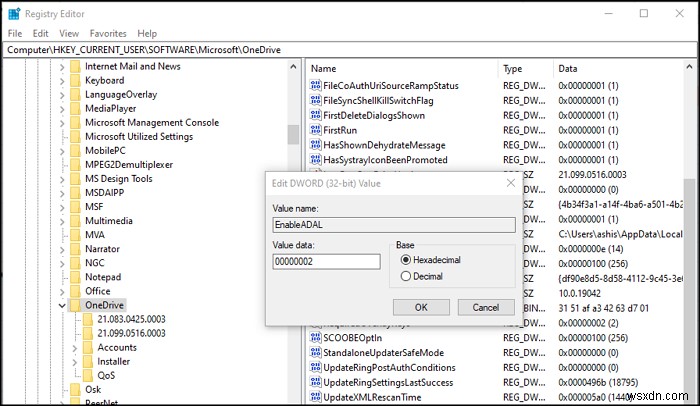Expand the Installer subkey
The height and width of the screenshot is (406, 700).
[x=75, y=362]
